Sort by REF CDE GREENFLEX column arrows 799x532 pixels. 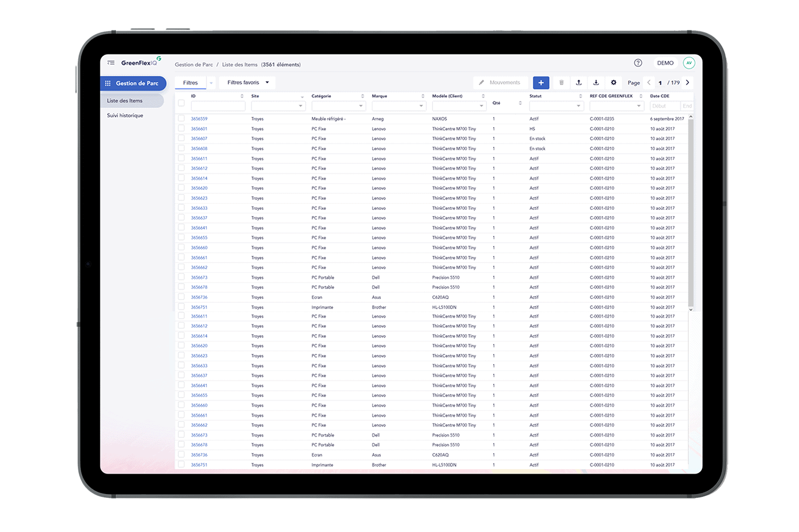pyautogui.click(x=641, y=96)
